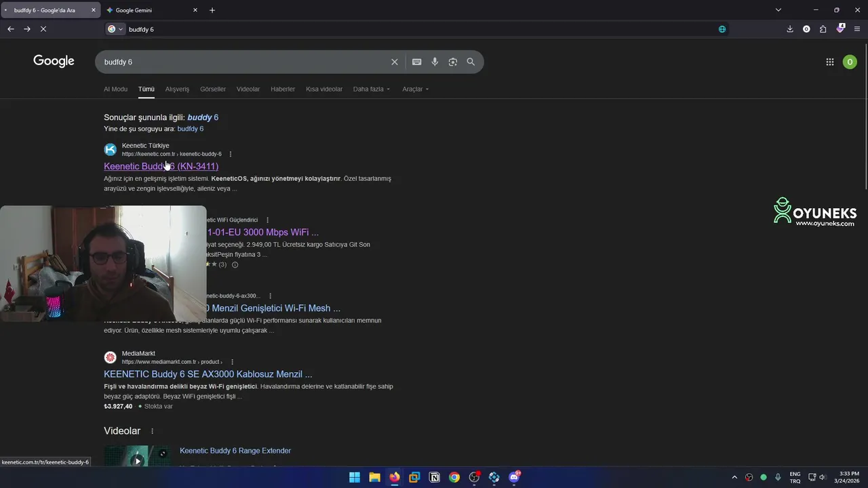The width and height of the screenshot is (868, 488).
Task: Open the 'Menzil Genişletici Wi-Fi Mesh' result
Action: point(273,308)
